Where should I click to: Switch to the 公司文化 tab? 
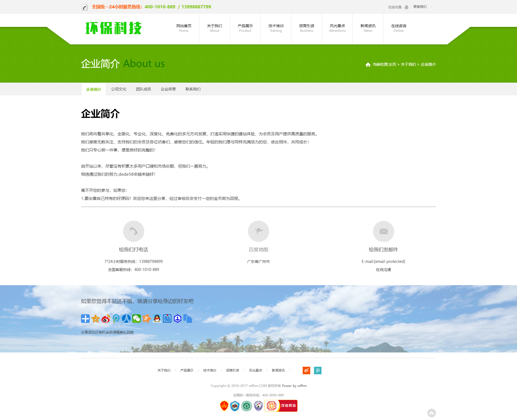(119, 89)
